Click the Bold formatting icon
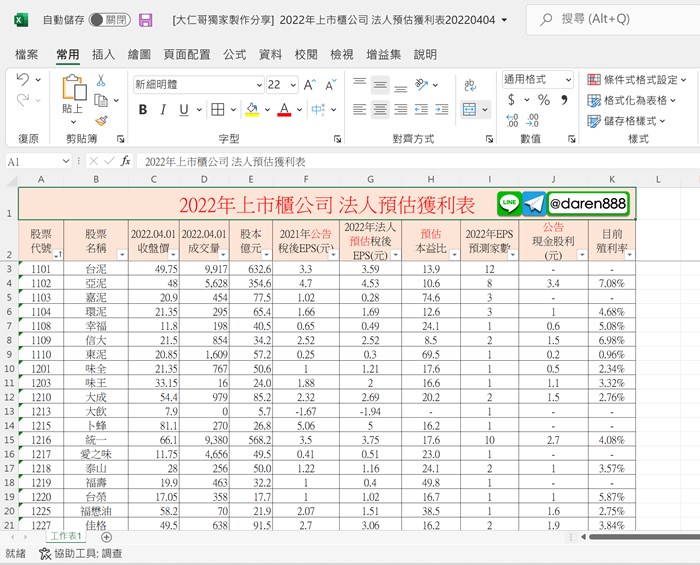 pyautogui.click(x=141, y=110)
